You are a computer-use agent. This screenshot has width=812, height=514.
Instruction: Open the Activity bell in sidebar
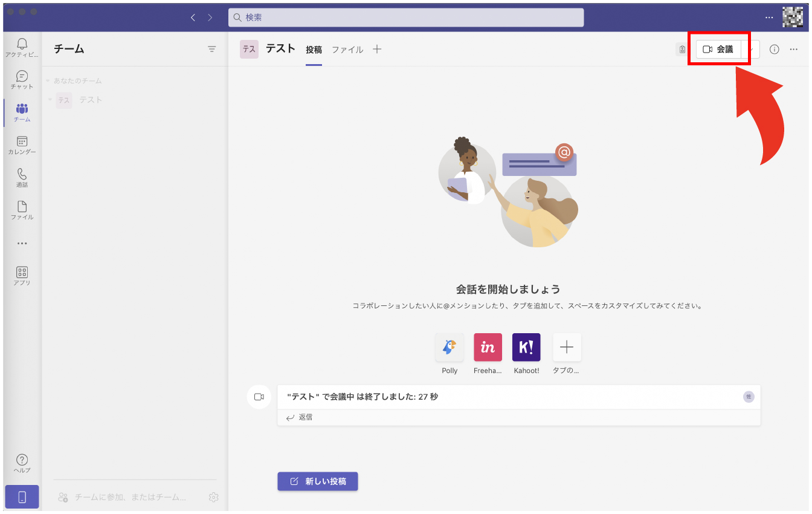pos(22,47)
